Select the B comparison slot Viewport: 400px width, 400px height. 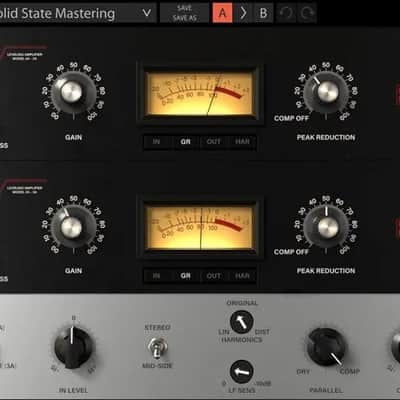(x=263, y=13)
